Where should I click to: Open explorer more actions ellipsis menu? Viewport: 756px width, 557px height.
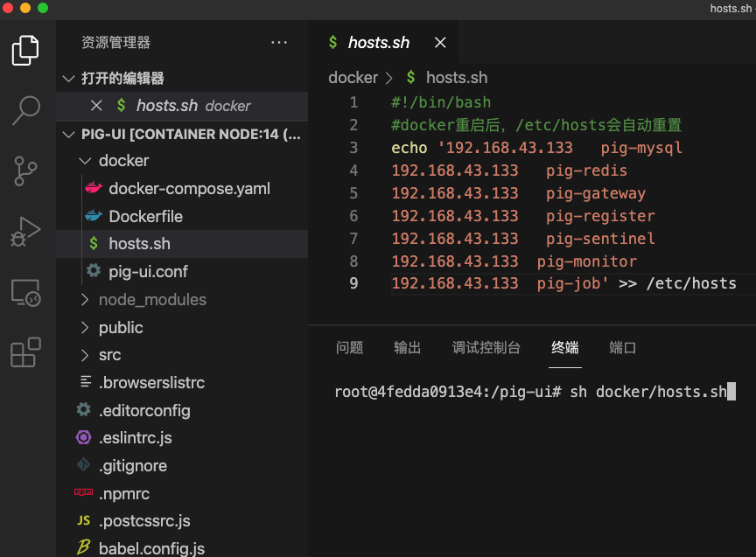click(279, 42)
